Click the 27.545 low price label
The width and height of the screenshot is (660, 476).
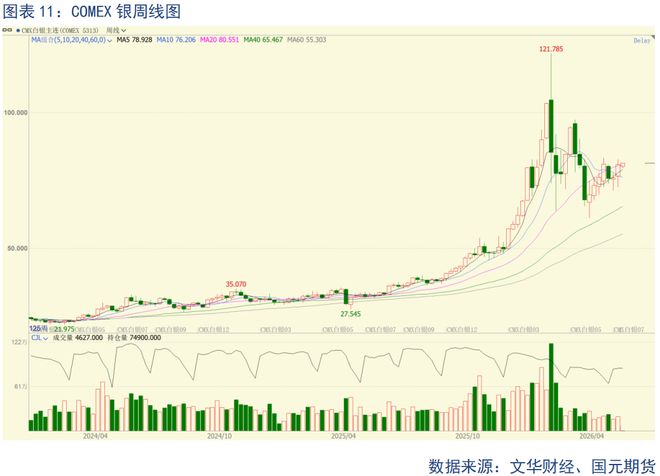coord(350,314)
